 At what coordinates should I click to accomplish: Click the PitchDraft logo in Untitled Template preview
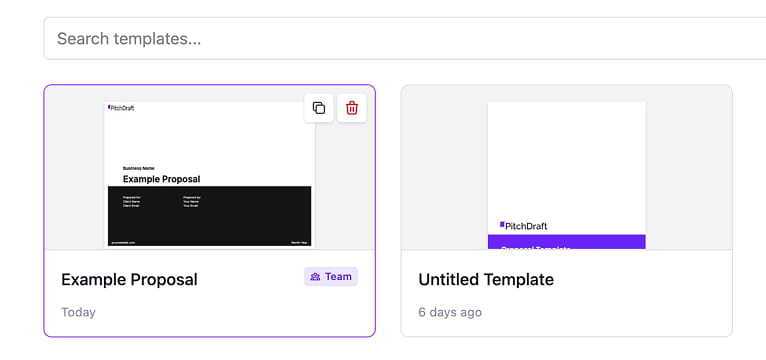pyautogui.click(x=523, y=226)
